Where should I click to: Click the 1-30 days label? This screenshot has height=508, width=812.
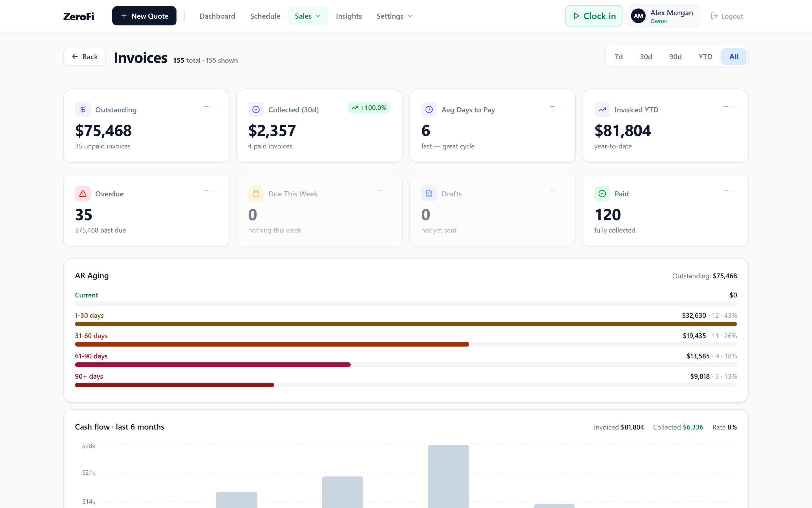[89, 316]
